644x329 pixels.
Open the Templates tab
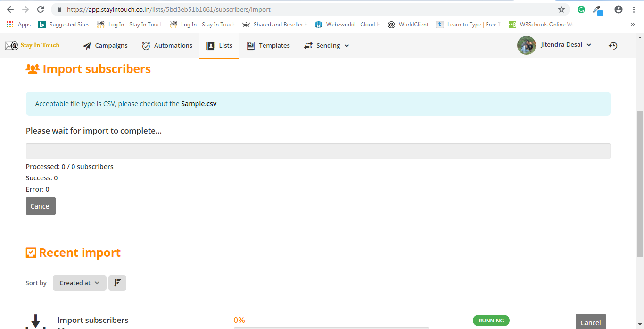pos(268,45)
